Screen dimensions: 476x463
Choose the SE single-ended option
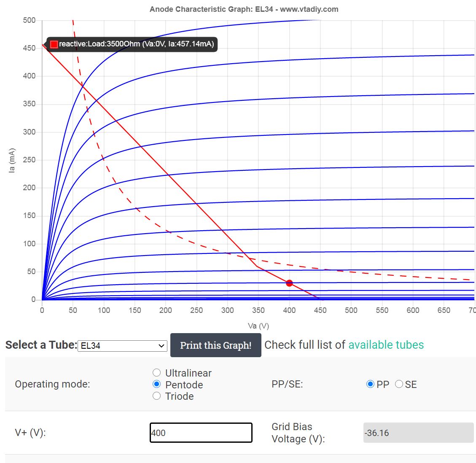[399, 384]
